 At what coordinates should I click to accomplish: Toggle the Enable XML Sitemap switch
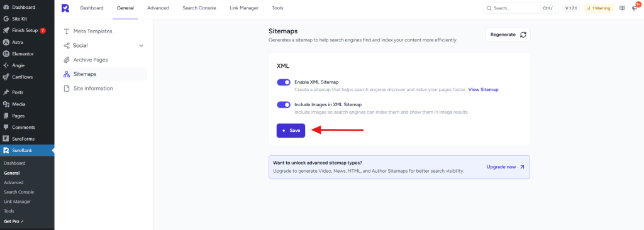click(x=284, y=82)
